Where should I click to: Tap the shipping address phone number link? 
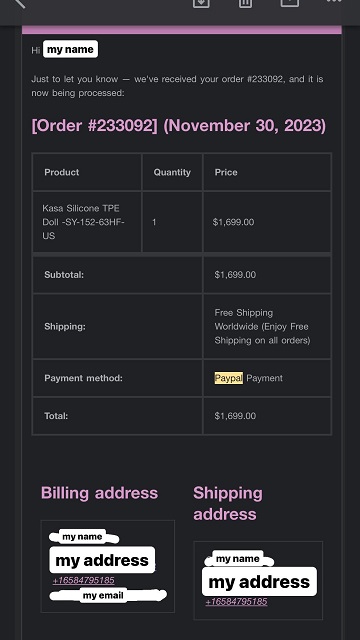click(236, 601)
